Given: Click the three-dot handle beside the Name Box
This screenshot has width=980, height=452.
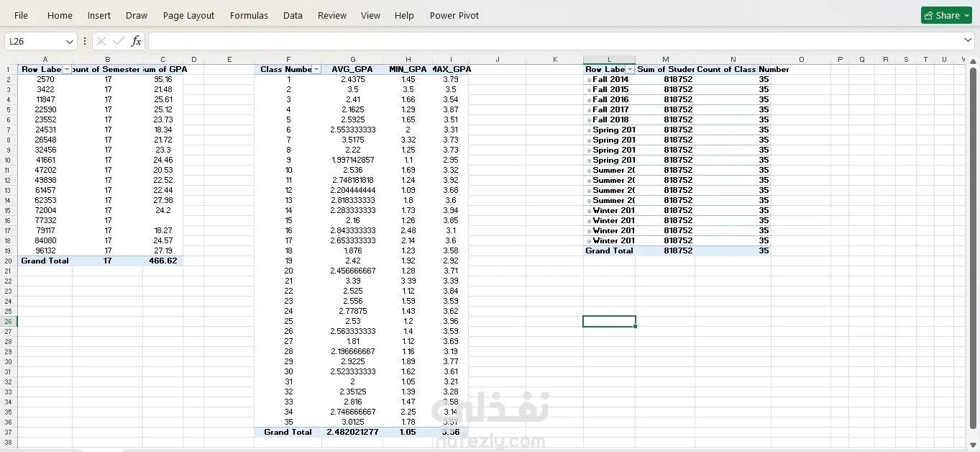Looking at the screenshot, I should 85,41.
